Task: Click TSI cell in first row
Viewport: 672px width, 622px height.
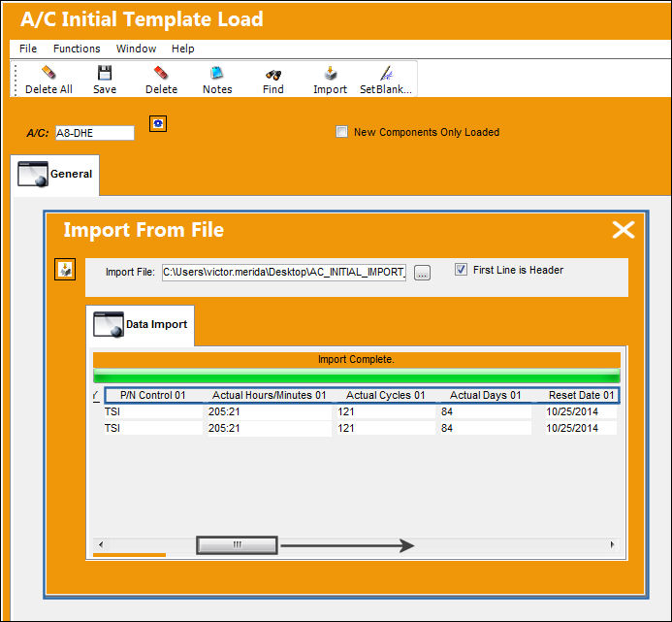Action: click(153, 411)
